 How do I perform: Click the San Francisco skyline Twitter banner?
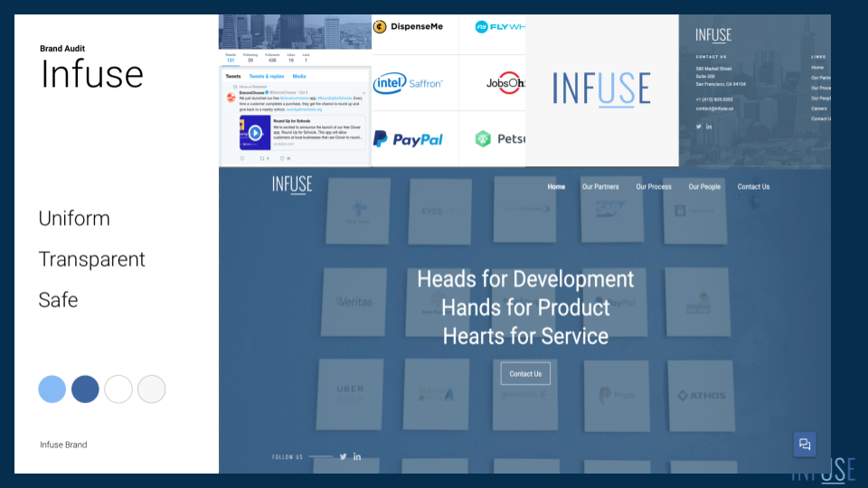point(295,33)
